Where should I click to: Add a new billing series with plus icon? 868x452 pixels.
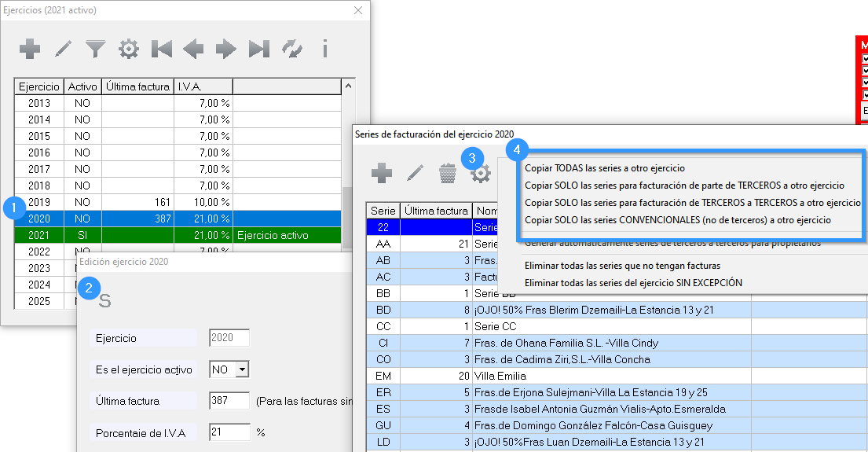tap(382, 173)
